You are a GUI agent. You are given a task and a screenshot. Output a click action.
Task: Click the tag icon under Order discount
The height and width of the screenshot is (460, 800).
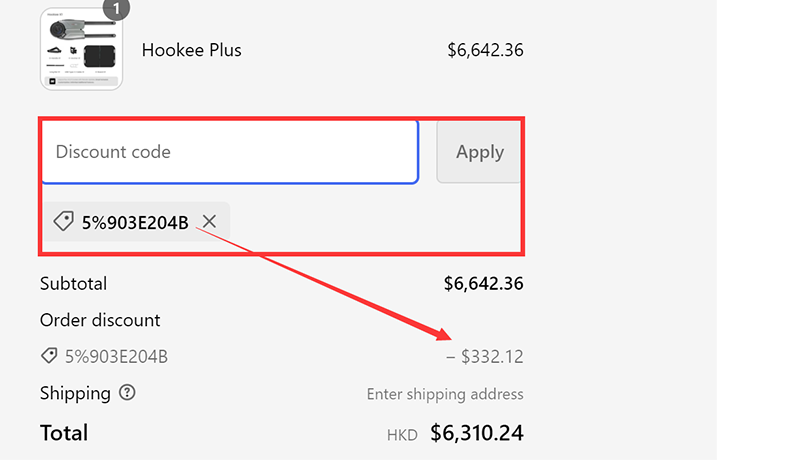click(49, 355)
